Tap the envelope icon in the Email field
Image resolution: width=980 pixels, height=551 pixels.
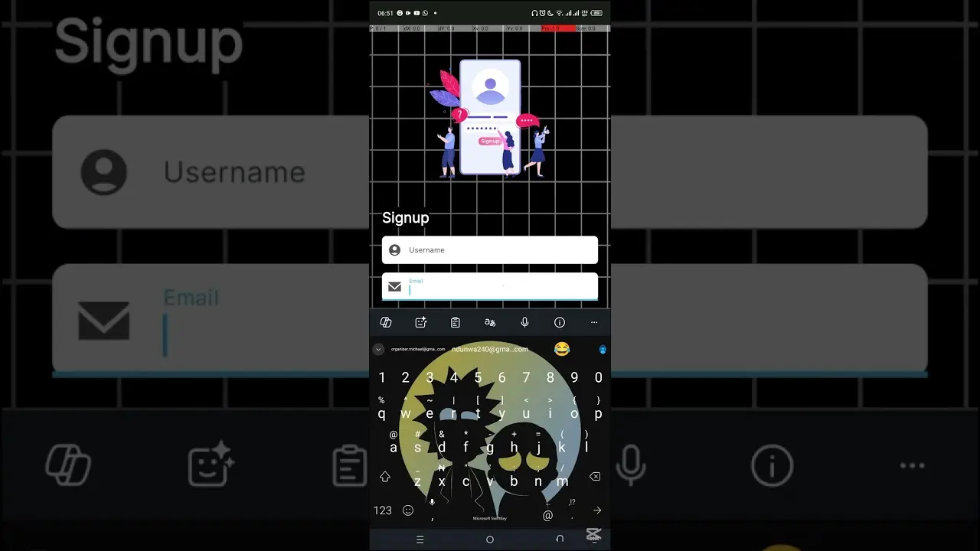click(394, 286)
